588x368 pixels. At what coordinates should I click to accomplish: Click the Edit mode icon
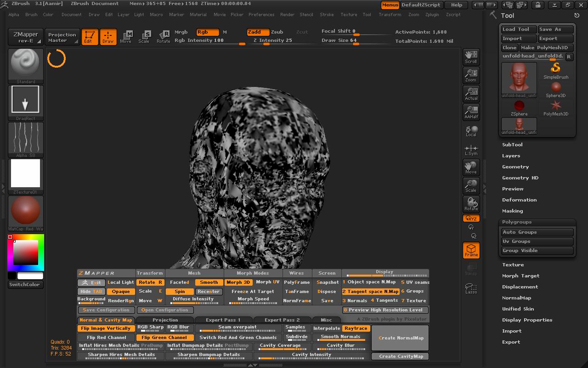pos(89,37)
